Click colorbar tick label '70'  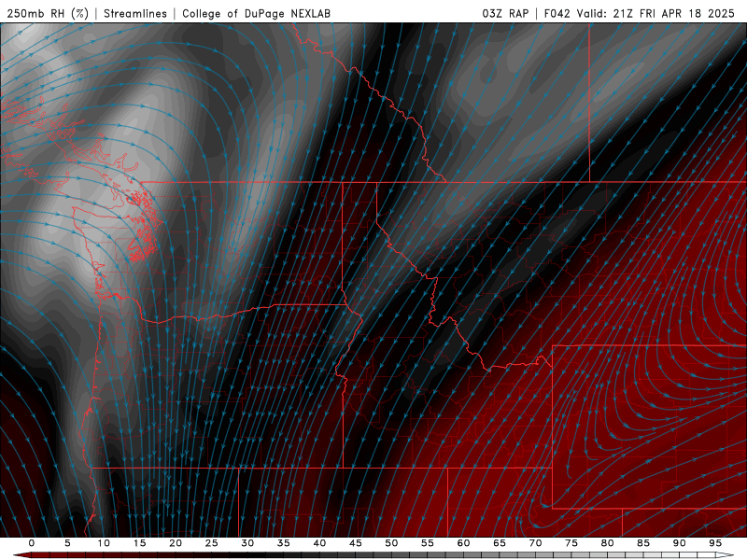tap(535, 543)
